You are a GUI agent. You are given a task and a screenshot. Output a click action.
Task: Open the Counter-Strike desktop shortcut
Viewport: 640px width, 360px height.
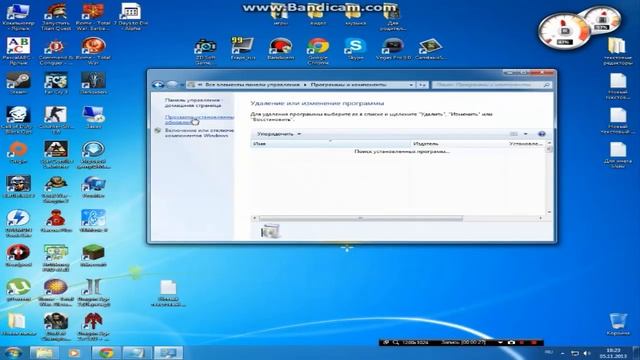tap(56, 120)
